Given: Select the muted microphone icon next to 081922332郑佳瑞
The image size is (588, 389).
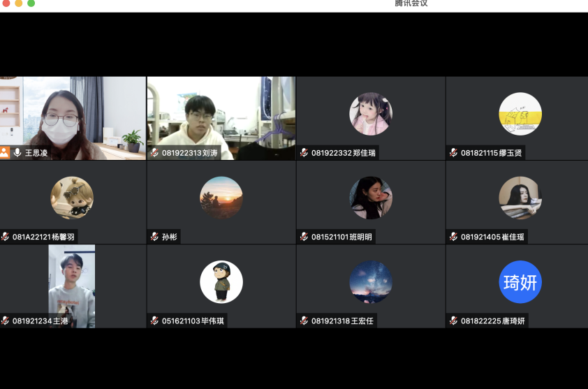Looking at the screenshot, I should click(304, 153).
